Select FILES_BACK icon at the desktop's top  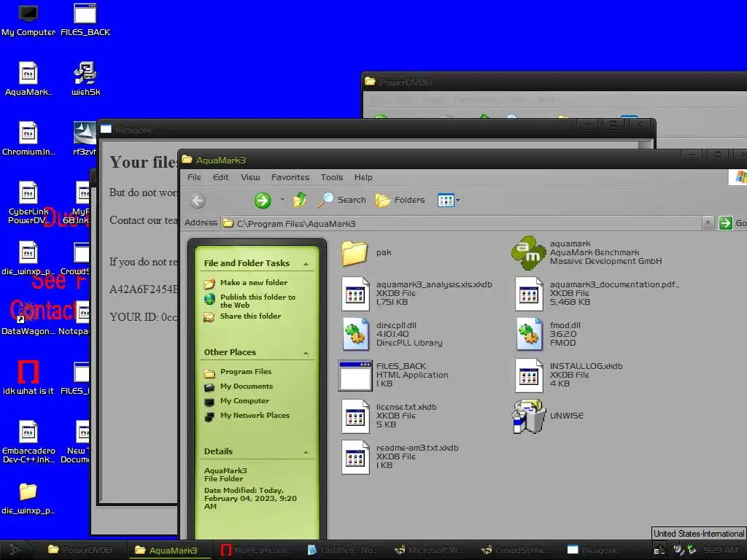[x=85, y=21]
